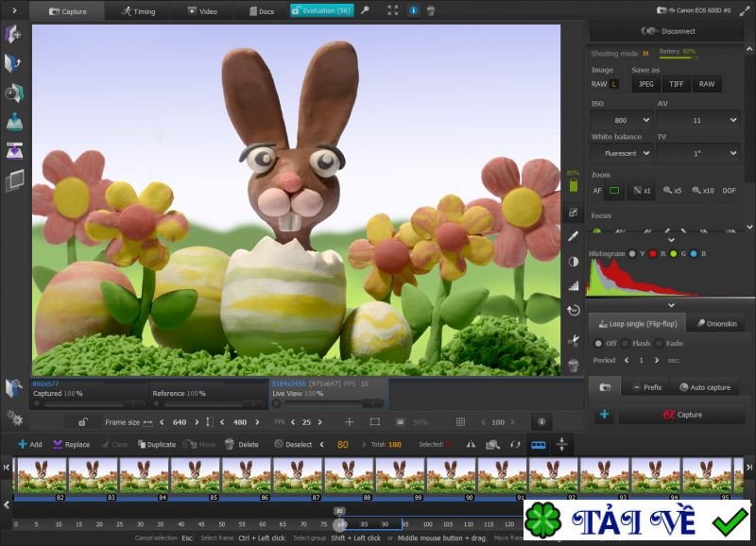Click the x5 zoom magnifier

[x=672, y=191]
